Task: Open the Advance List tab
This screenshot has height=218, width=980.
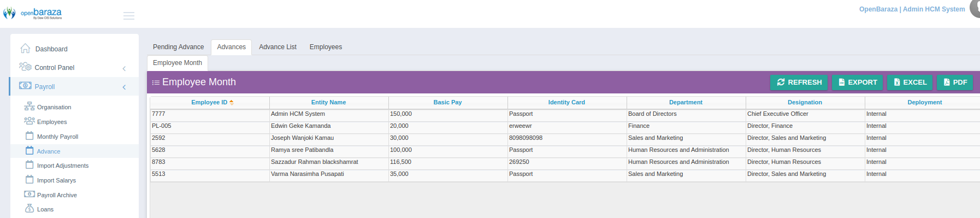Action: click(x=278, y=47)
